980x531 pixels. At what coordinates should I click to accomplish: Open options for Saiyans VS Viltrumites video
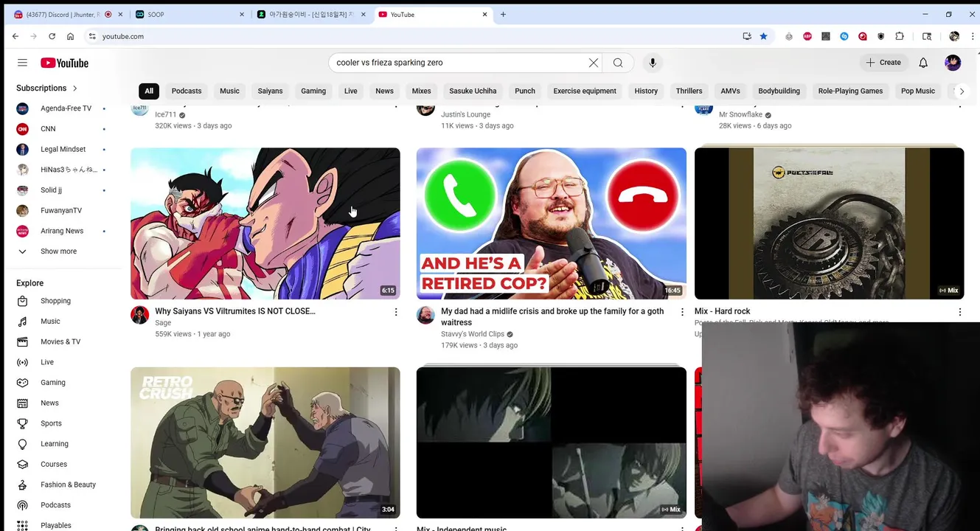pyautogui.click(x=396, y=312)
